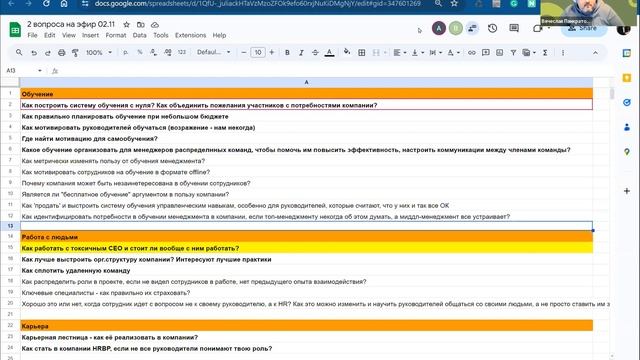Increase font size with plus button
This screenshot has width=640, height=360.
(272, 53)
